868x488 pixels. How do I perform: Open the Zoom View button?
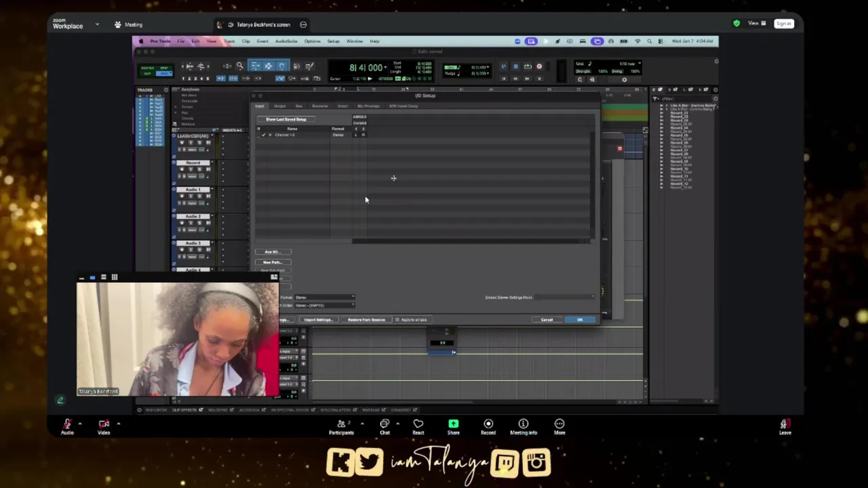click(757, 24)
